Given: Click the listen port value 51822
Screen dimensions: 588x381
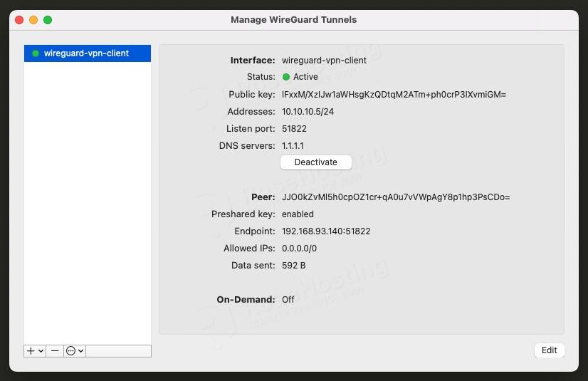Looking at the screenshot, I should click(295, 129).
